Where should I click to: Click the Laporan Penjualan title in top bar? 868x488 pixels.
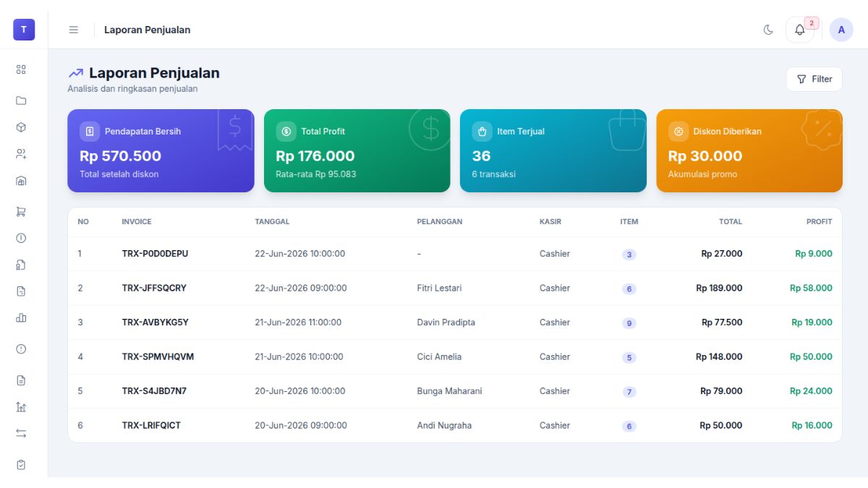[x=148, y=30]
